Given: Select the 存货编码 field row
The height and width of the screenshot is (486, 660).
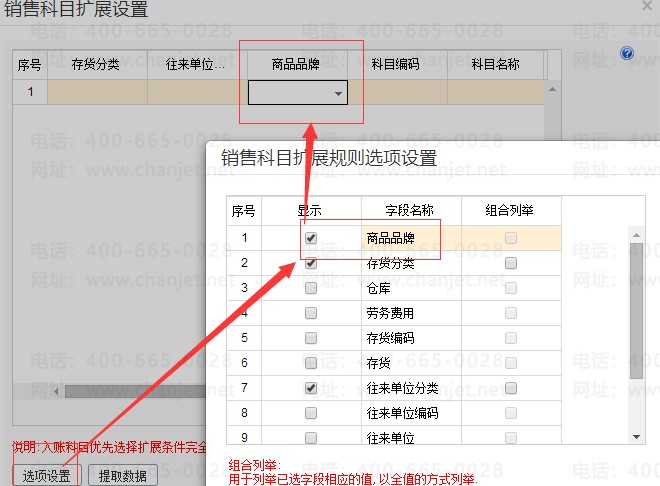Looking at the screenshot, I should (388, 338).
